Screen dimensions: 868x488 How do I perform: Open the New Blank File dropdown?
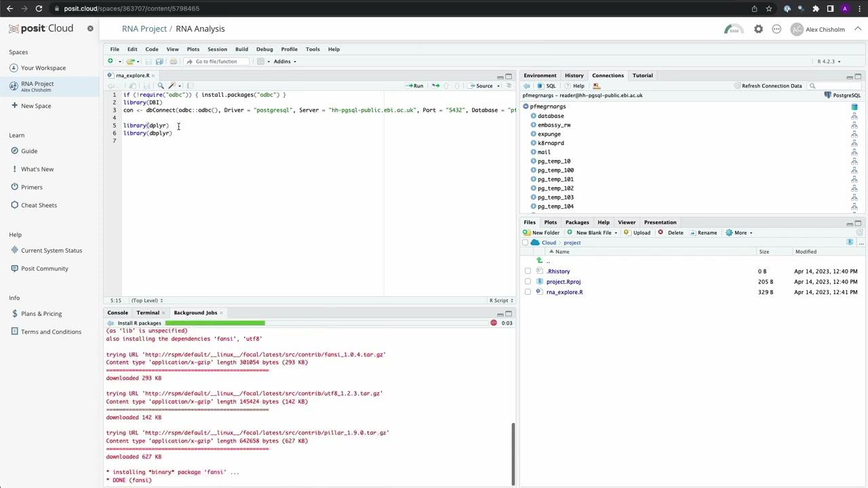[x=593, y=232]
